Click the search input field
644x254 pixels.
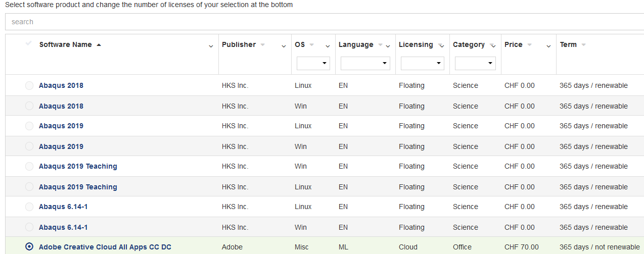pyautogui.click(x=325, y=22)
